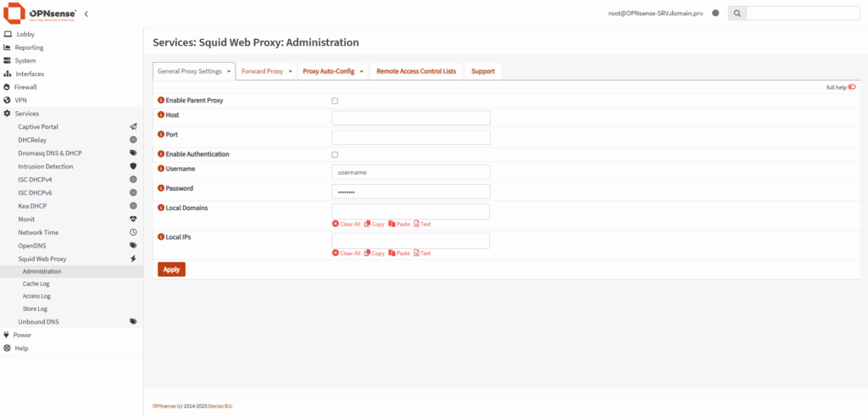Image resolution: width=868 pixels, height=417 pixels.
Task: Click the Captive Portal paper plane icon
Action: pyautogui.click(x=133, y=127)
